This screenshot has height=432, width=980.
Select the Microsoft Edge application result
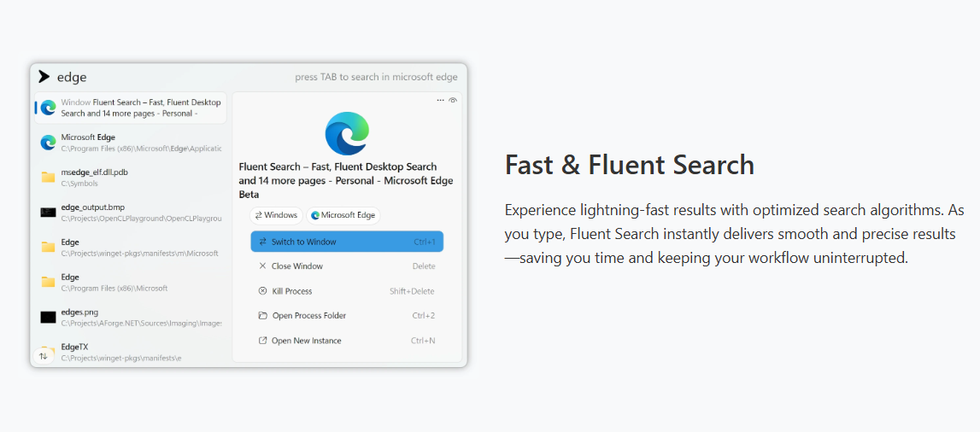[x=130, y=143]
